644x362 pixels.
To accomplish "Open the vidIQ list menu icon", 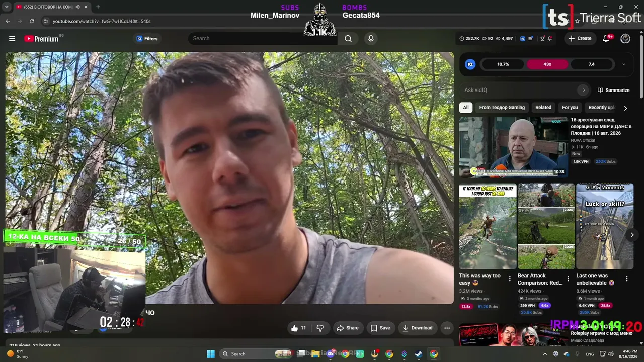I will point(531,39).
